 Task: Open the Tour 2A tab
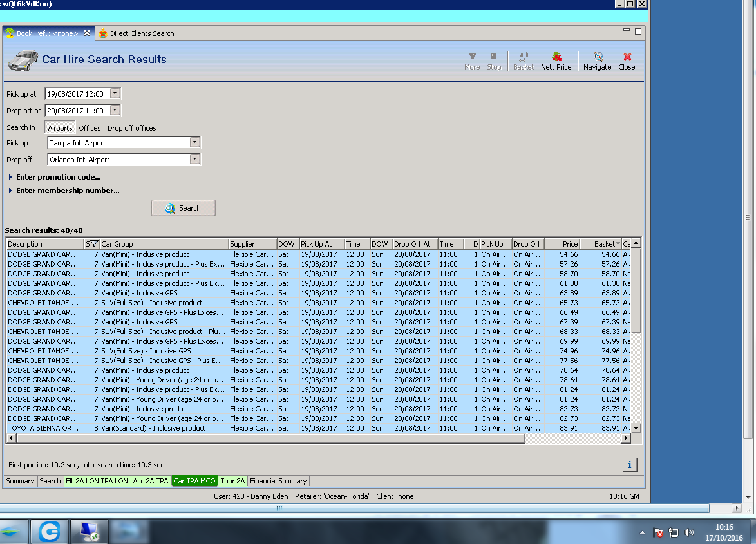233,481
